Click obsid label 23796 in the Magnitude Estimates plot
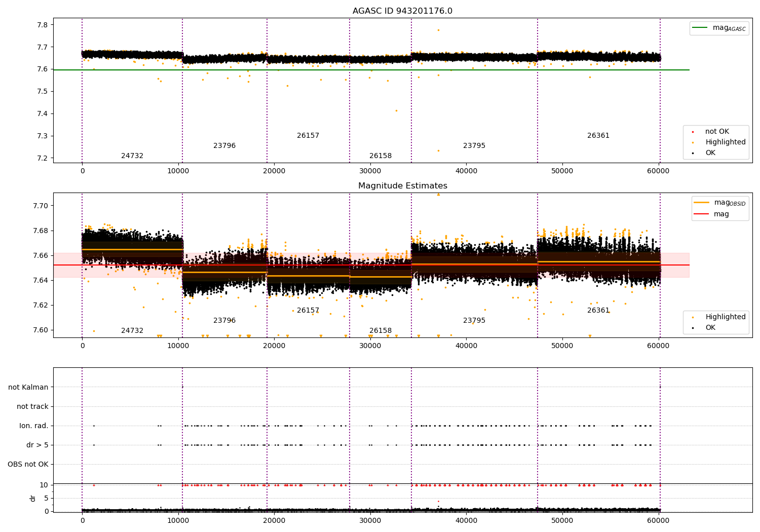This screenshot has height=532, width=760. (224, 321)
